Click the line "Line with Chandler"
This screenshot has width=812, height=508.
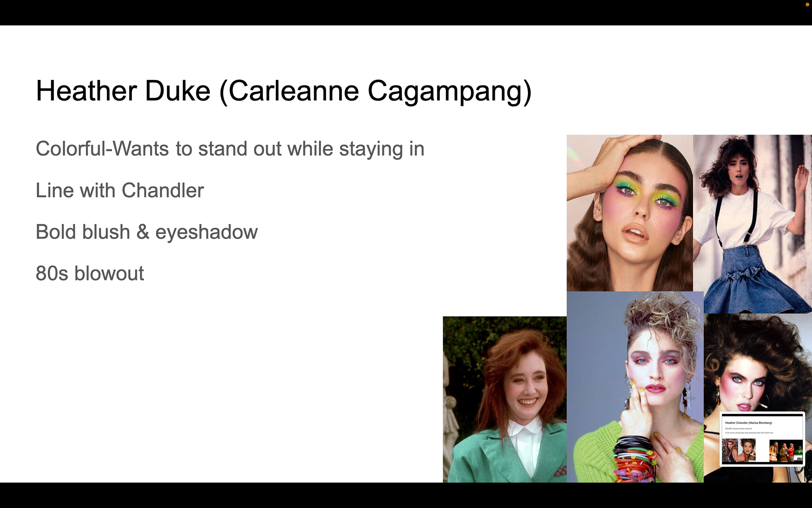[x=120, y=190]
